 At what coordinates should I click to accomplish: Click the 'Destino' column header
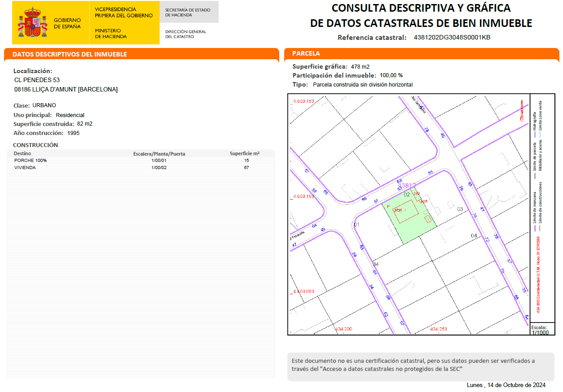(22, 153)
